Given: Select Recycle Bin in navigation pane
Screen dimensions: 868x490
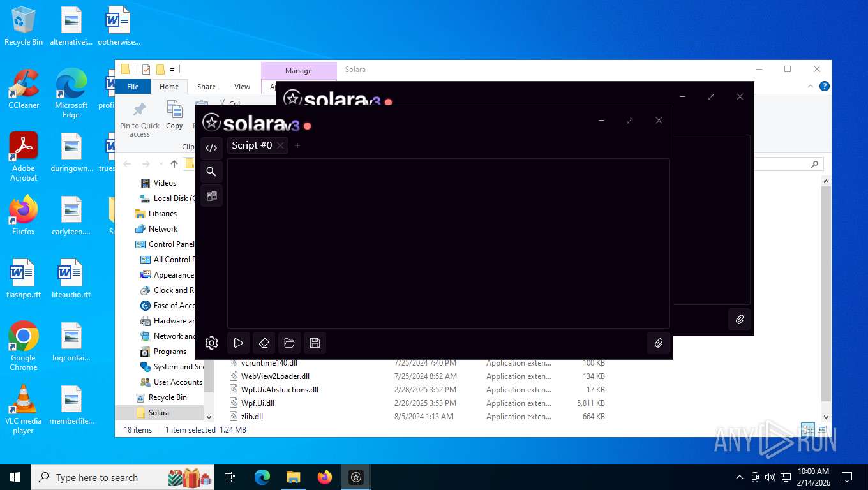Looking at the screenshot, I should 168,397.
